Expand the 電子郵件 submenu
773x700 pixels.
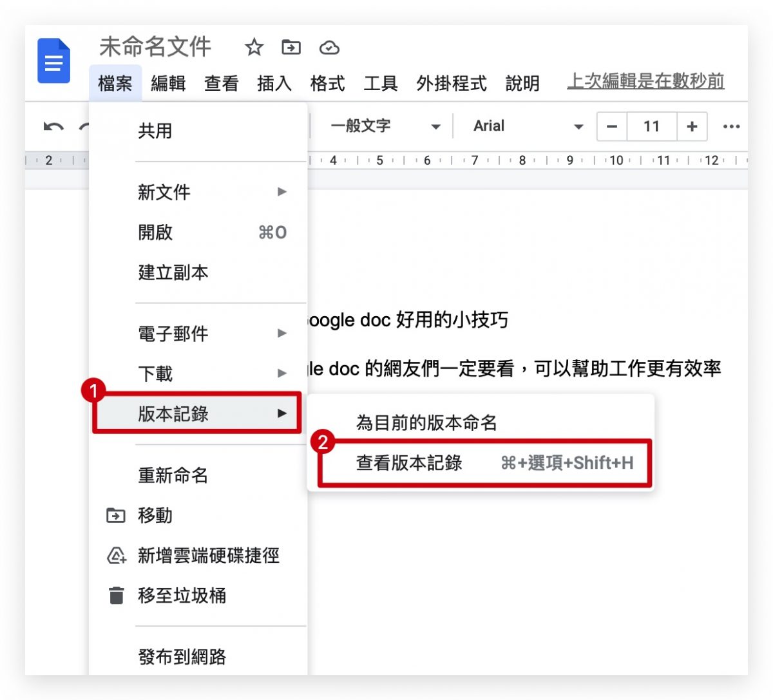click(198, 334)
